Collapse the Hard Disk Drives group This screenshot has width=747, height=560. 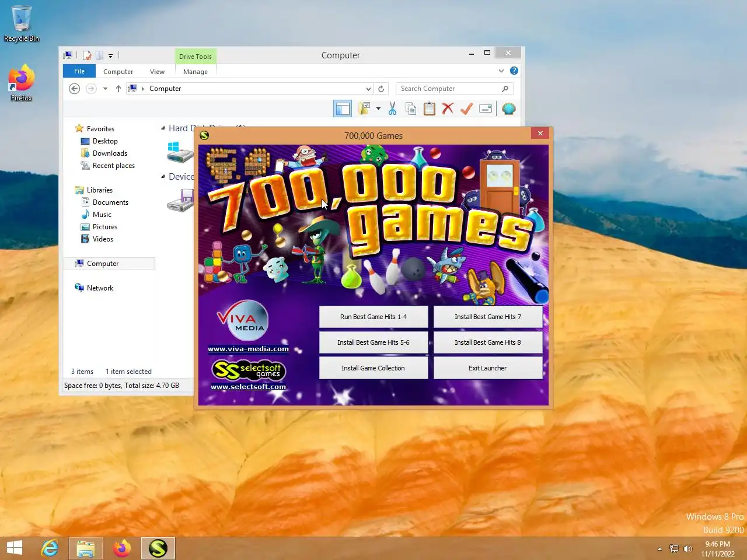(163, 128)
